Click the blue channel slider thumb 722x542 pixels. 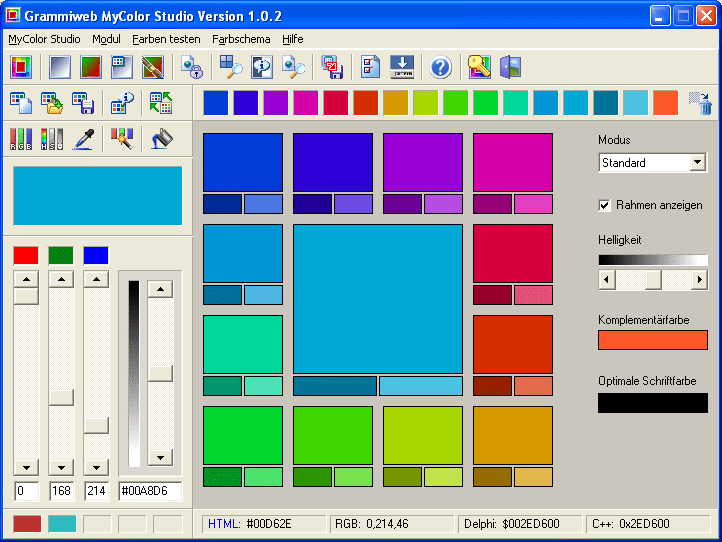tap(96, 425)
